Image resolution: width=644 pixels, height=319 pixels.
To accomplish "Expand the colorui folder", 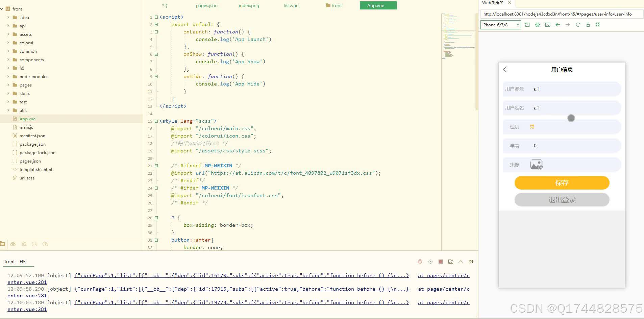I will point(8,43).
